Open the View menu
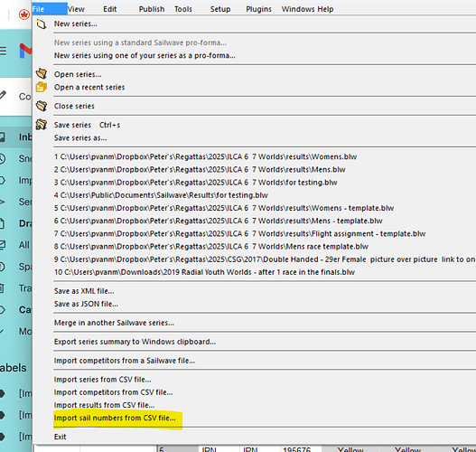The height and width of the screenshot is (452, 476). 76,9
